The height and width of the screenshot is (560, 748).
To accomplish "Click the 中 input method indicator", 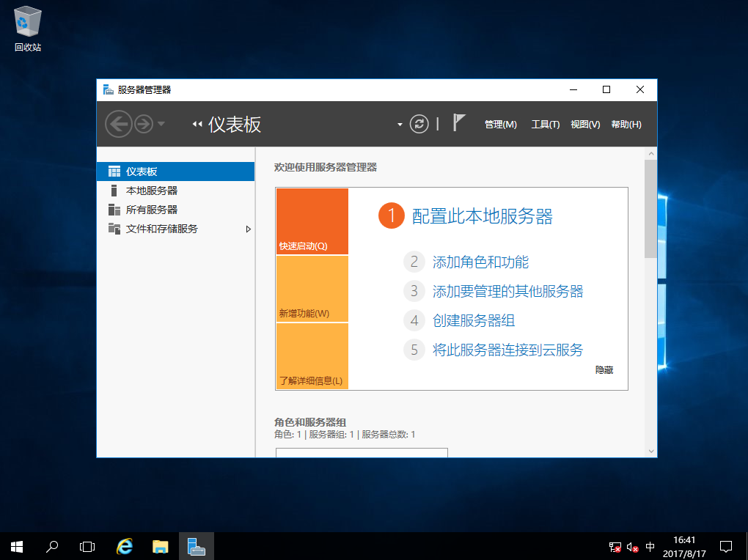I will pyautogui.click(x=650, y=547).
